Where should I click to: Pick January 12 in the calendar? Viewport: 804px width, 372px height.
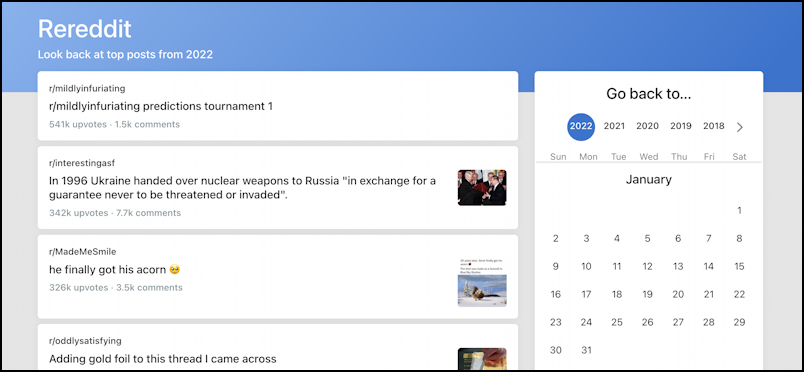click(x=648, y=266)
